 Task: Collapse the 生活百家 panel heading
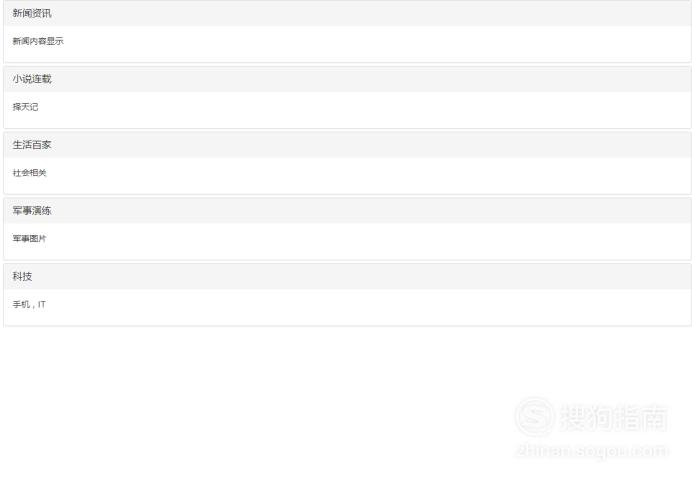tap(347, 145)
